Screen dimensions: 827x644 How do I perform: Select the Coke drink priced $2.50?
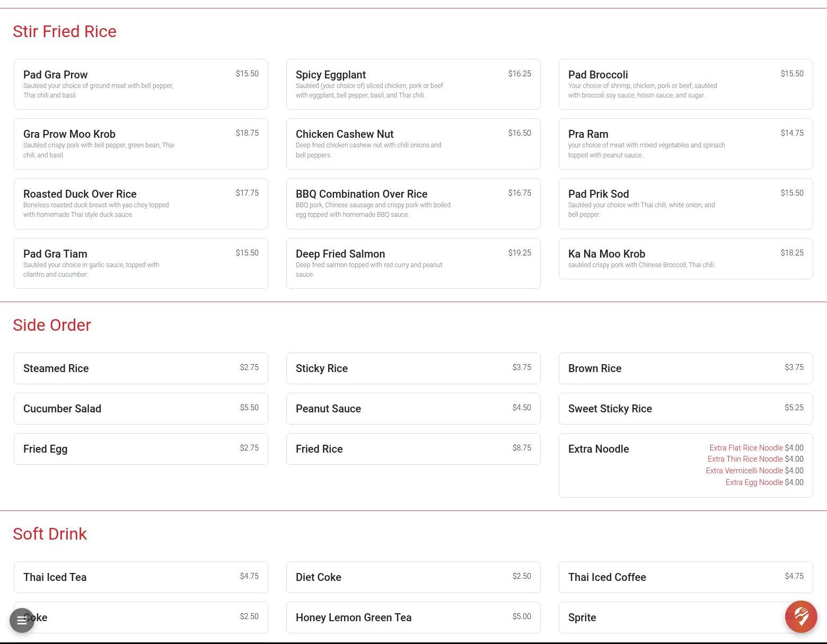tap(141, 617)
